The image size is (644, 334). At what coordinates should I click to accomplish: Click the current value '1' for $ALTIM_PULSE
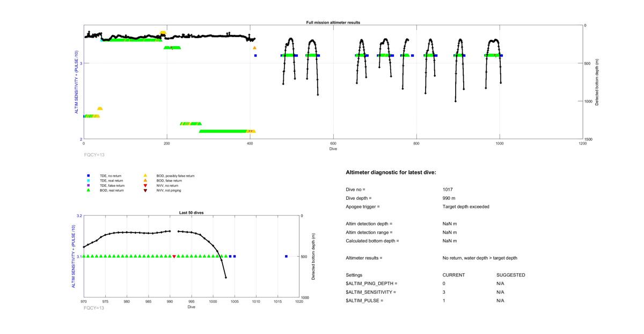(x=444, y=301)
